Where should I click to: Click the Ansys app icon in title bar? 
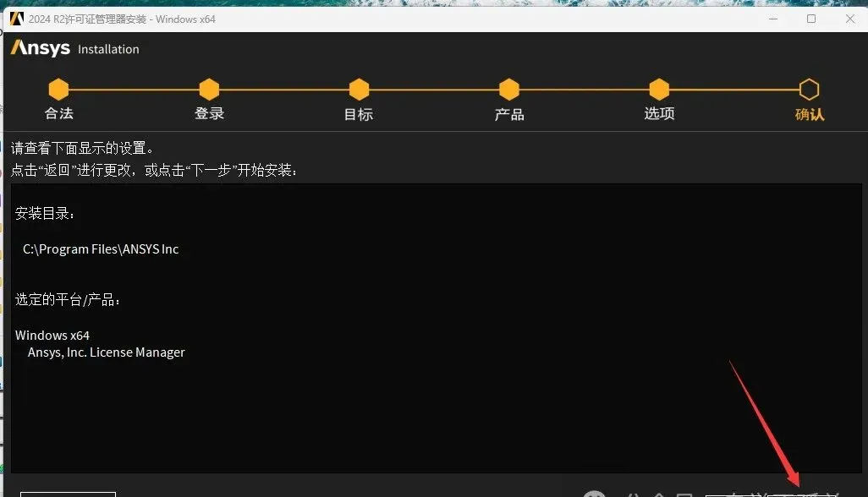tap(17, 19)
